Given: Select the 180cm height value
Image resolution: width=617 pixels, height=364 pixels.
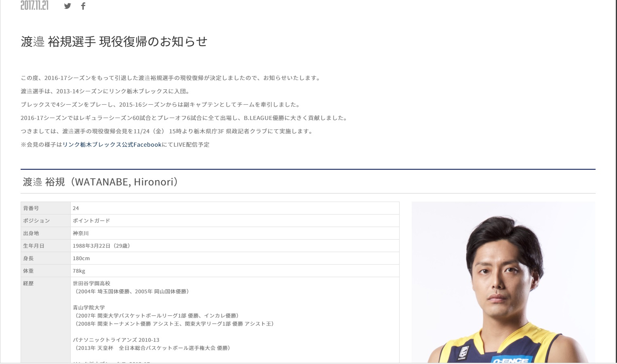Looking at the screenshot, I should coord(81,258).
